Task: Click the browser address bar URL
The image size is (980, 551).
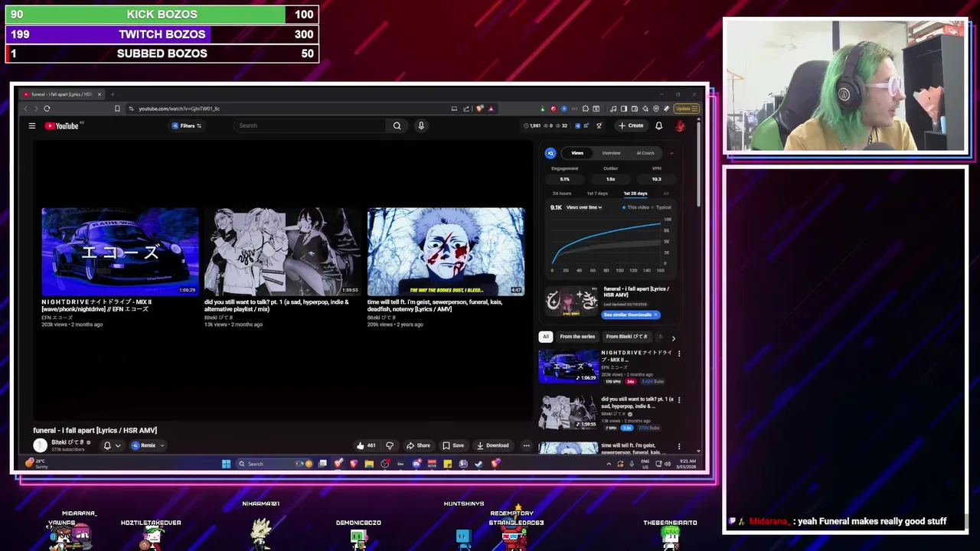Action: pyautogui.click(x=179, y=109)
